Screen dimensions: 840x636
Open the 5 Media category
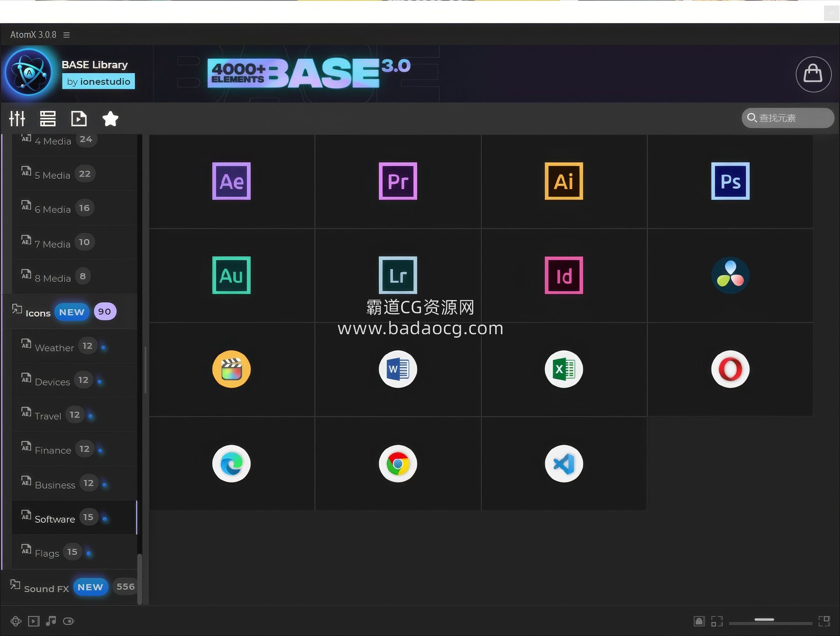tap(74, 174)
